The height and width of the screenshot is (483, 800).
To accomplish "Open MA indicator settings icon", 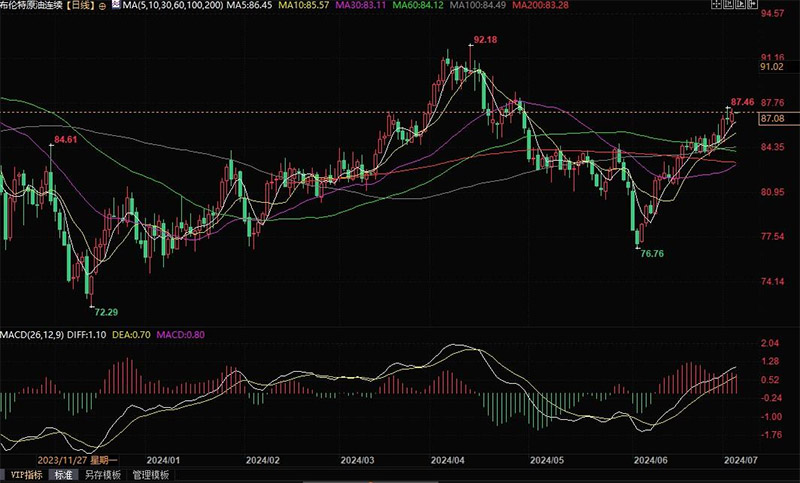I will [116, 5].
